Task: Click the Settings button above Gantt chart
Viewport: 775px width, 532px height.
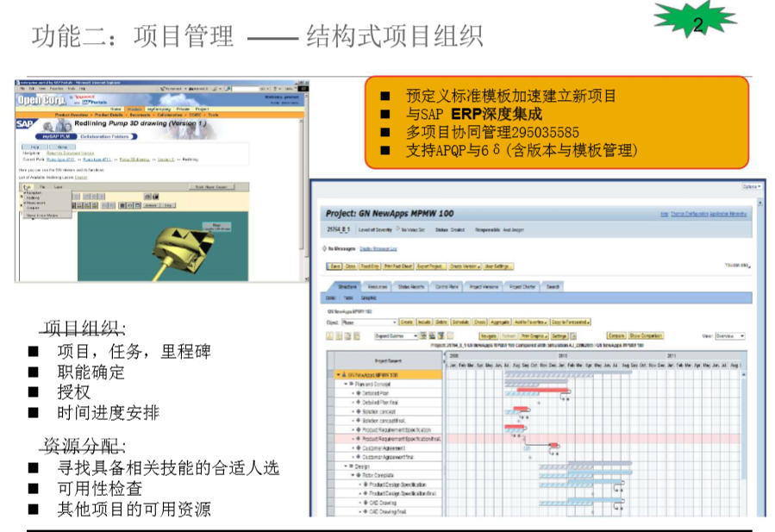Action: coord(559,336)
